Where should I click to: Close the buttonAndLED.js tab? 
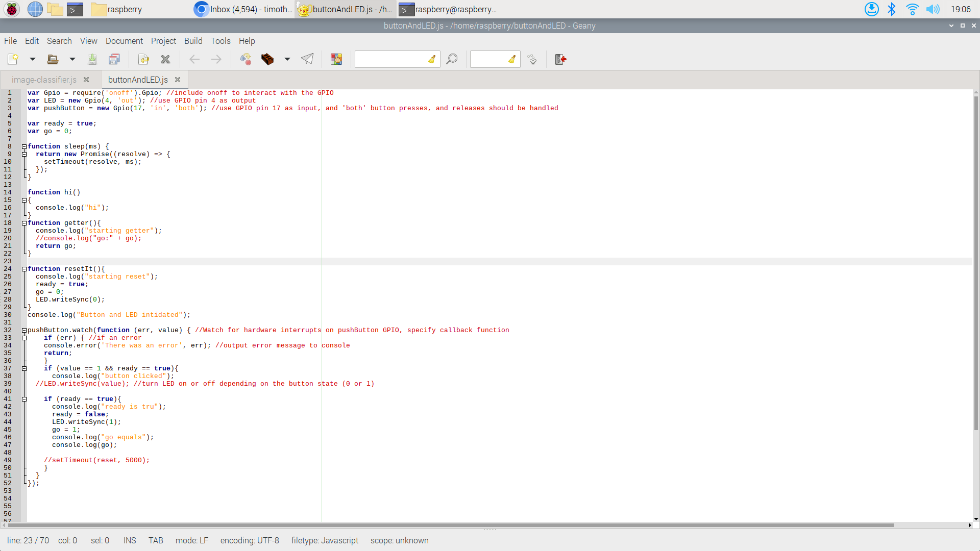pos(178,80)
